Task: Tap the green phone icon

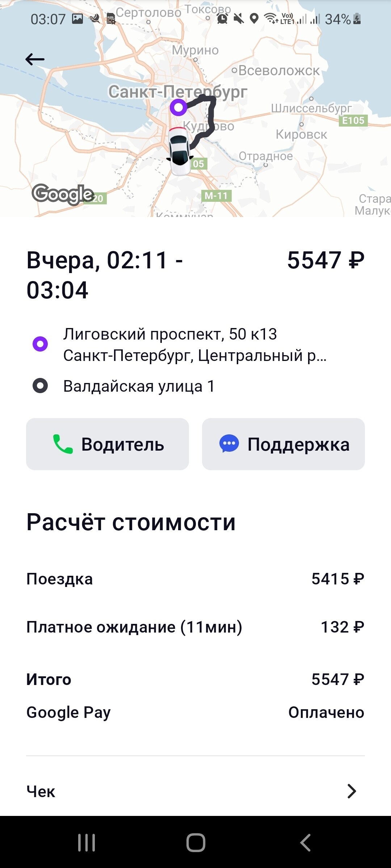Action: pyautogui.click(x=63, y=444)
